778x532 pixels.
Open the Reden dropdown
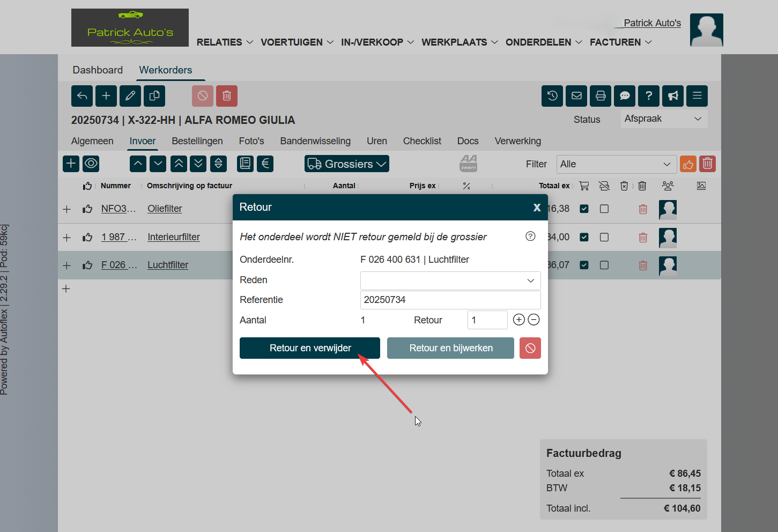[x=450, y=280]
